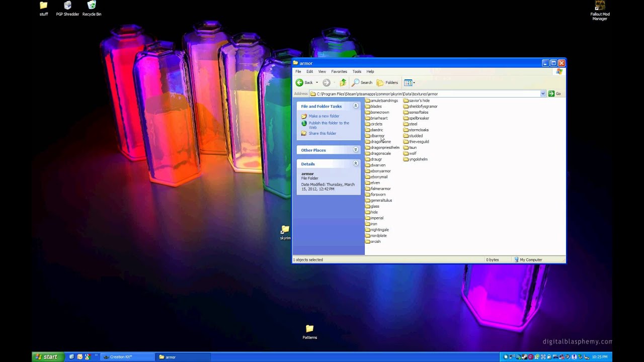Select the dwarven folder icon

click(368, 165)
